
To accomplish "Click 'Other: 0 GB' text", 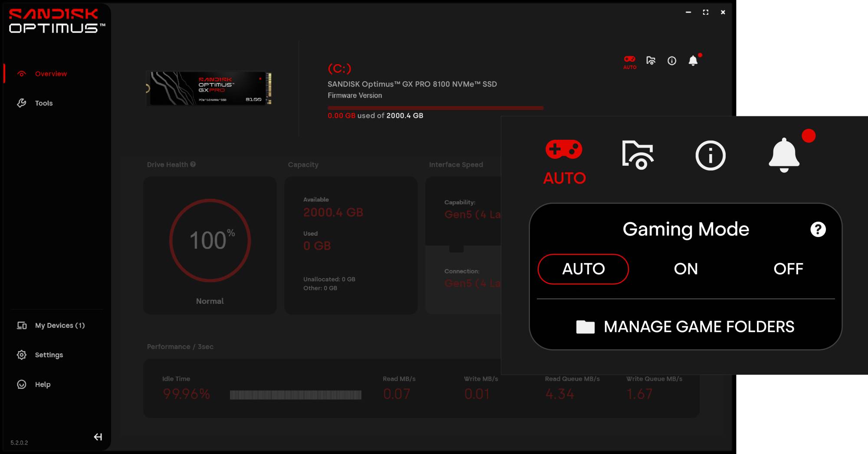I will point(320,288).
